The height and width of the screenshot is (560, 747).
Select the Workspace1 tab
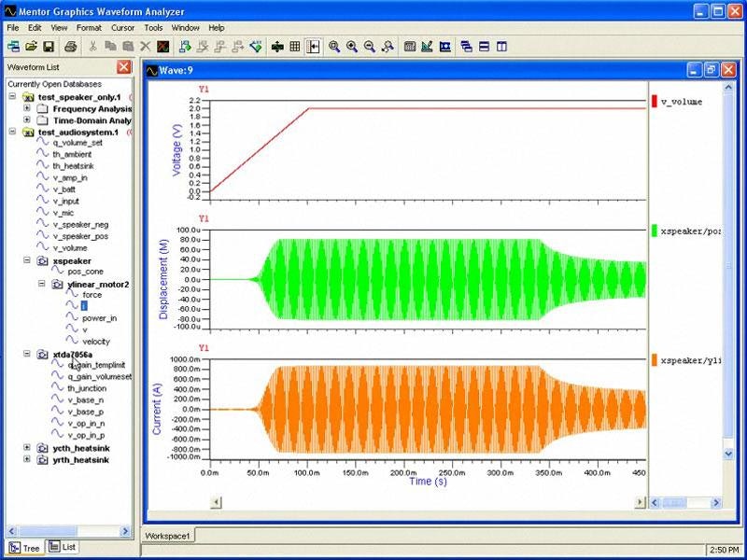pyautogui.click(x=167, y=536)
